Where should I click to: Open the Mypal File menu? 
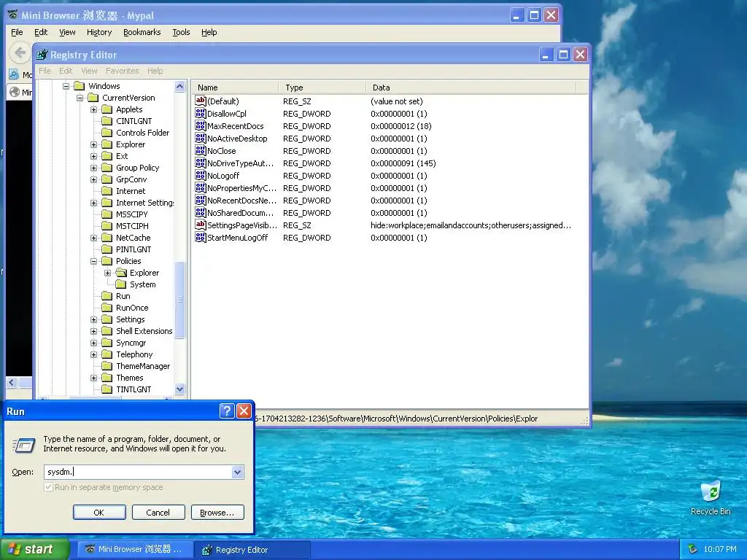pos(17,32)
